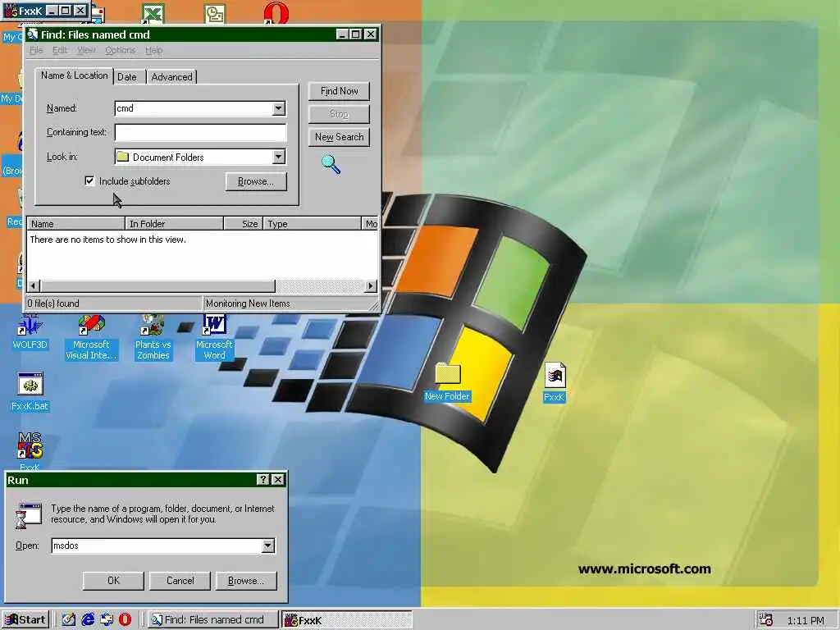Select the FxxK file icon near New Folder
This screenshot has width=840, height=630.
point(554,382)
